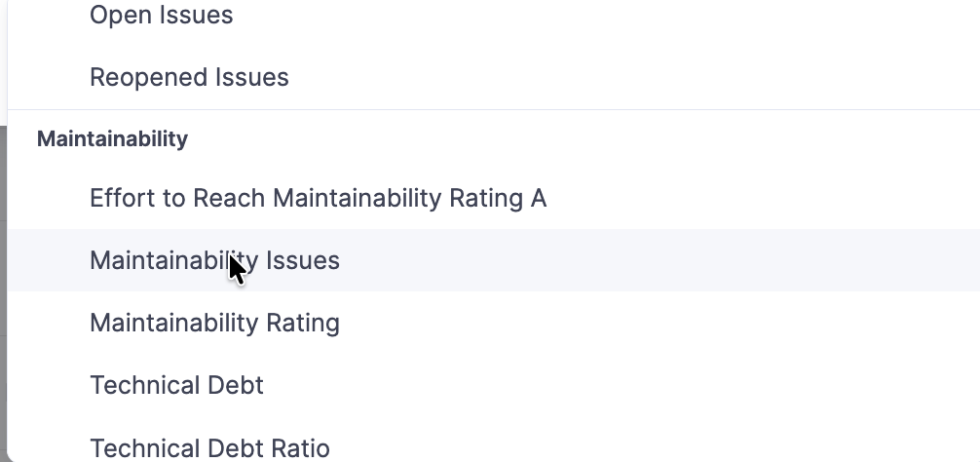
Task: Pick the Technical Debt Ratio option
Action: (x=209, y=448)
